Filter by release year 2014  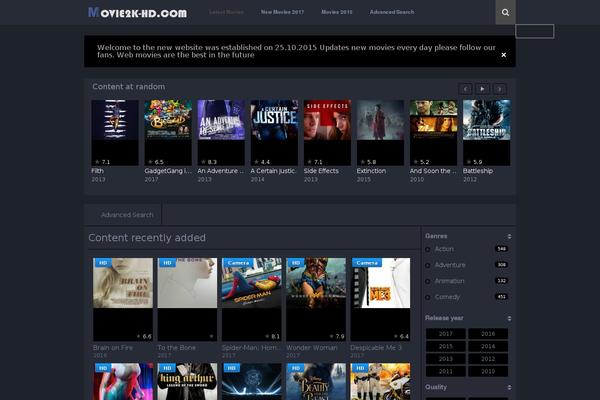click(488, 346)
